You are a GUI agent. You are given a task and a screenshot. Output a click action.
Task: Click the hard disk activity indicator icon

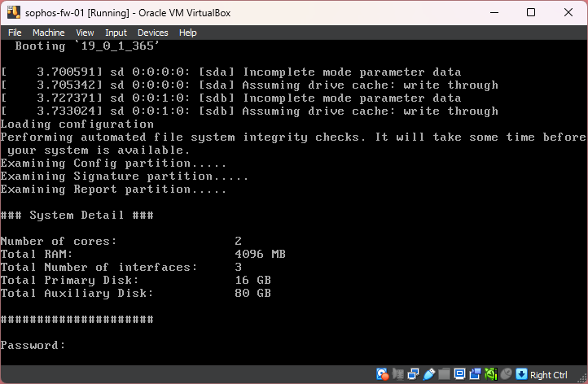pyautogui.click(x=382, y=374)
